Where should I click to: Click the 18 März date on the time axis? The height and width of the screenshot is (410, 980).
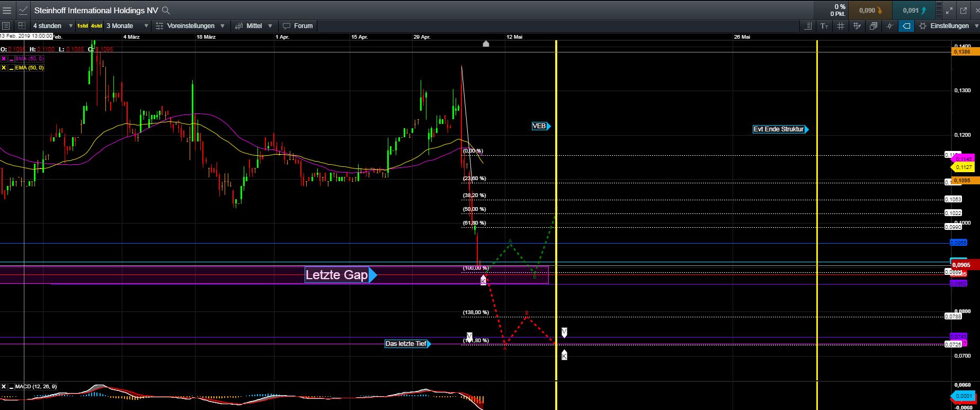pos(206,37)
